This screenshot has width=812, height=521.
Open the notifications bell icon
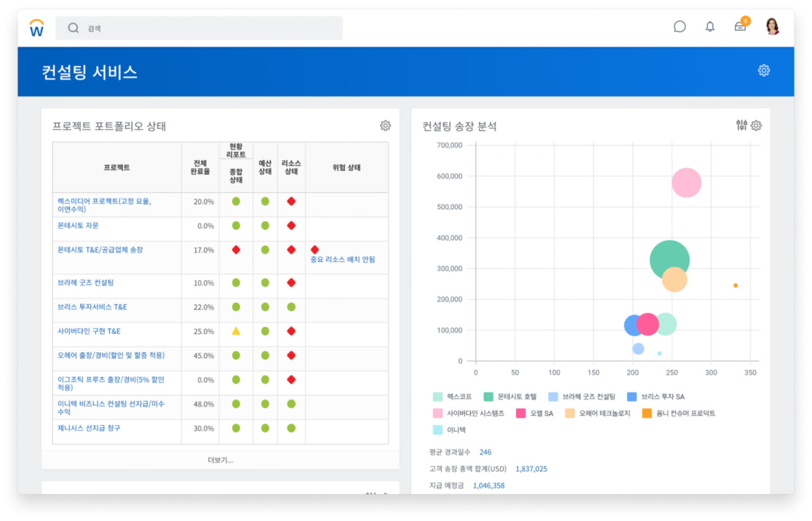coord(710,27)
